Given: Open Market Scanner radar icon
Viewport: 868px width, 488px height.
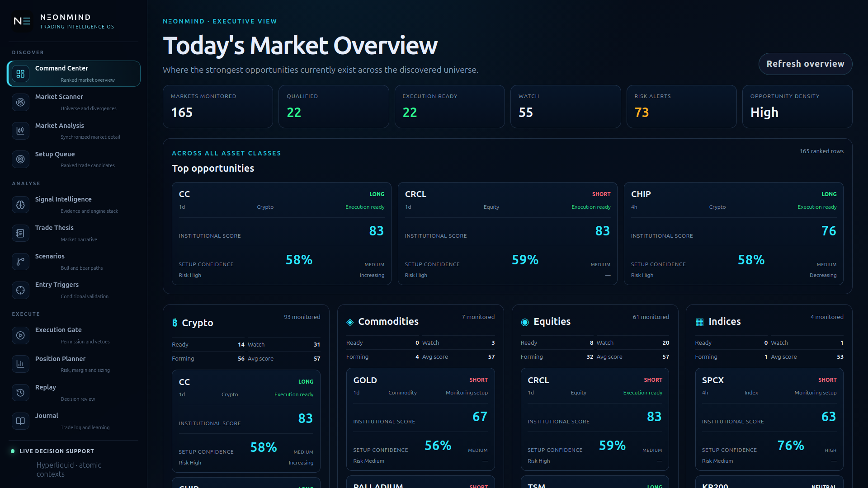Looking at the screenshot, I should tap(20, 102).
